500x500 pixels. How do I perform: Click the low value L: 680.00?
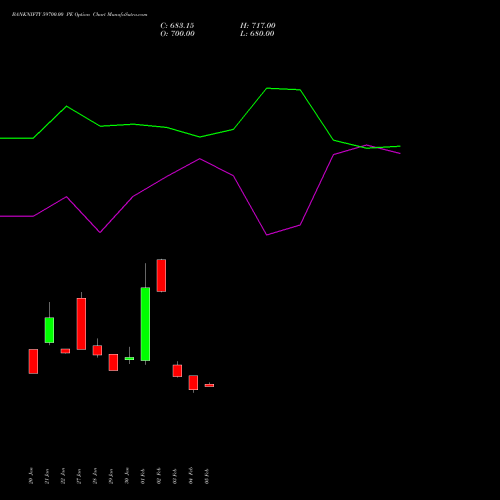tap(257, 34)
